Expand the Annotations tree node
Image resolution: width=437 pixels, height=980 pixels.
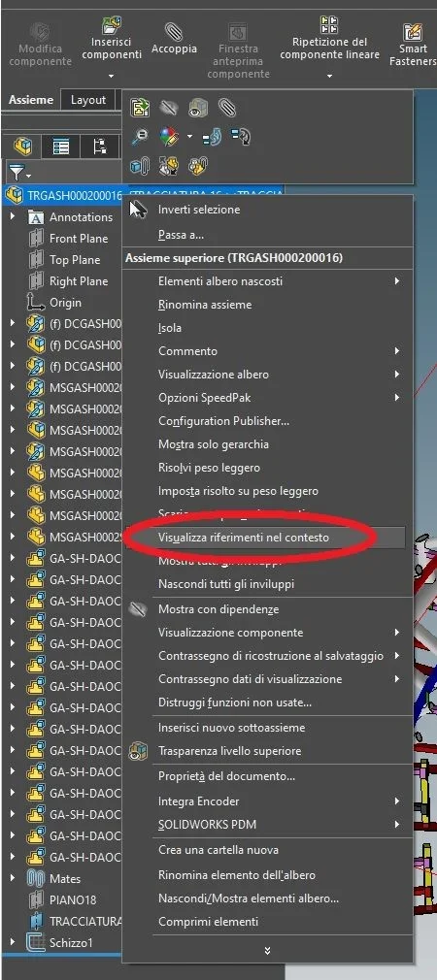tap(13, 217)
